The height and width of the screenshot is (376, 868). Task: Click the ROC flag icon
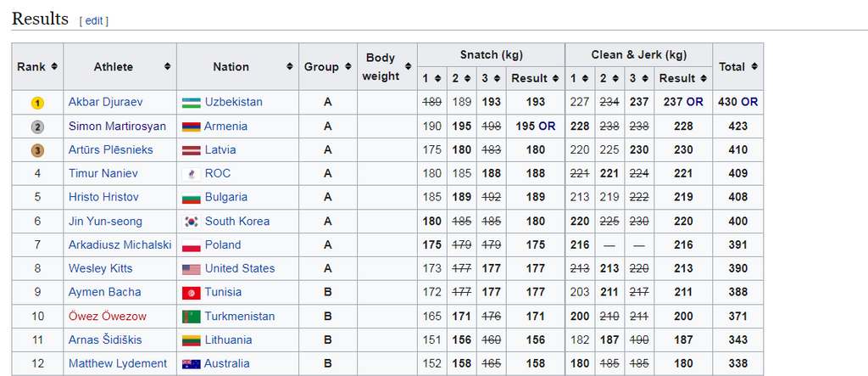coord(191,174)
